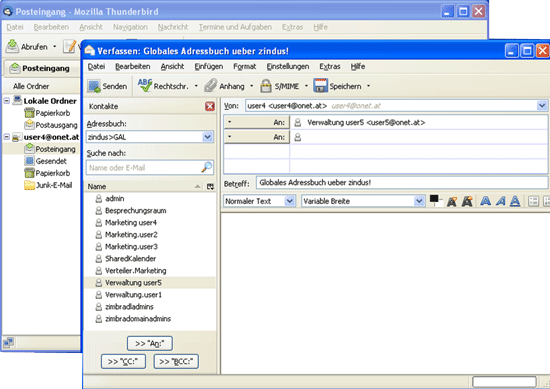The image size is (550, 389).
Task: Open Gesendet folder in main window
Action: click(x=46, y=161)
